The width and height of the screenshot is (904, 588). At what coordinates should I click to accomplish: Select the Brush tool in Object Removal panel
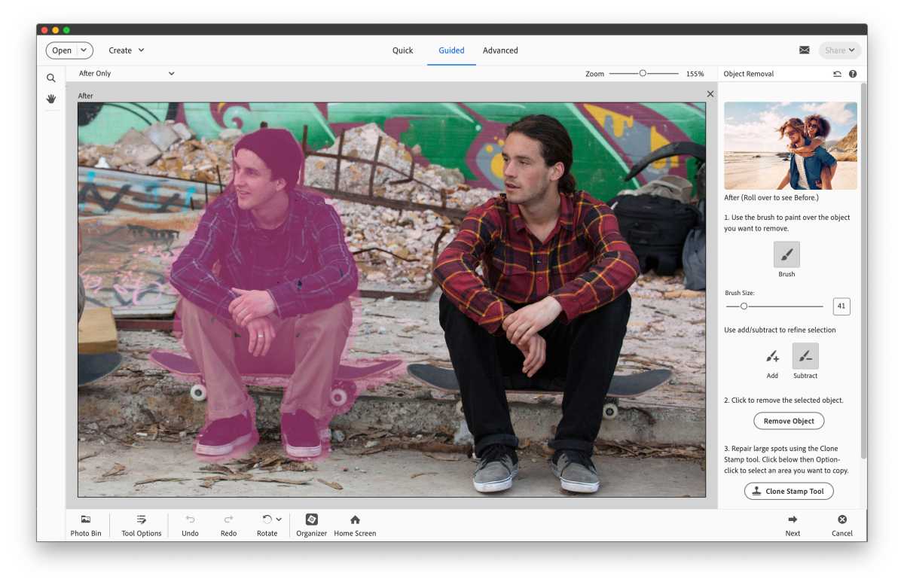click(786, 254)
